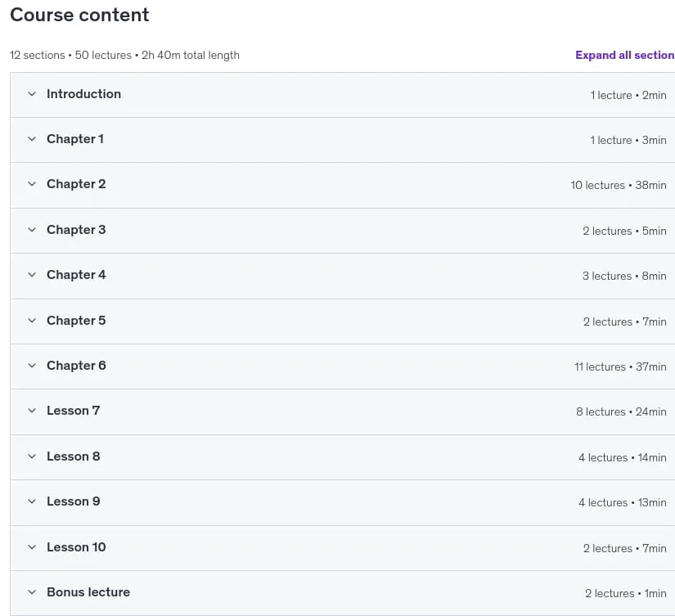The image size is (675, 616).
Task: Open the Lesson 7 section title
Action: click(x=73, y=411)
